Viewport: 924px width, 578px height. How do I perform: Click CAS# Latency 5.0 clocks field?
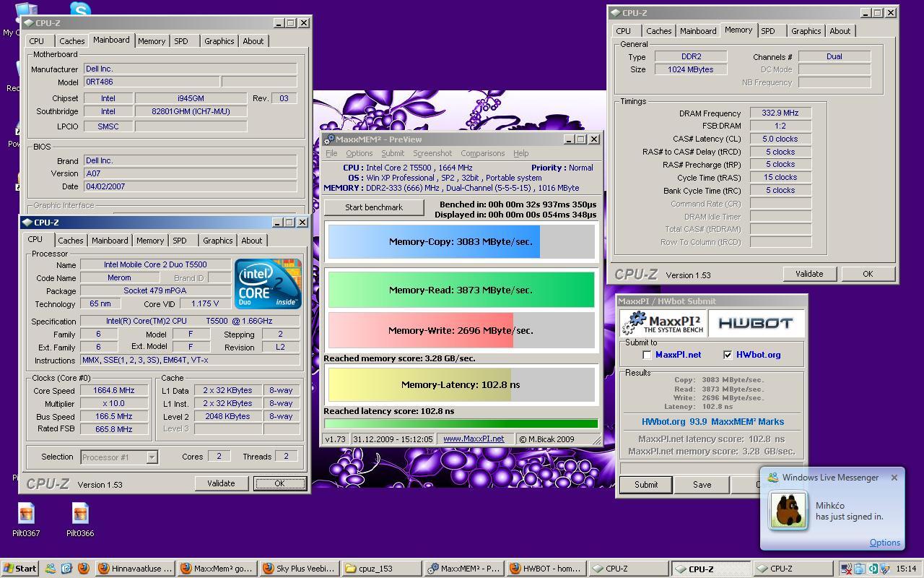(780, 139)
